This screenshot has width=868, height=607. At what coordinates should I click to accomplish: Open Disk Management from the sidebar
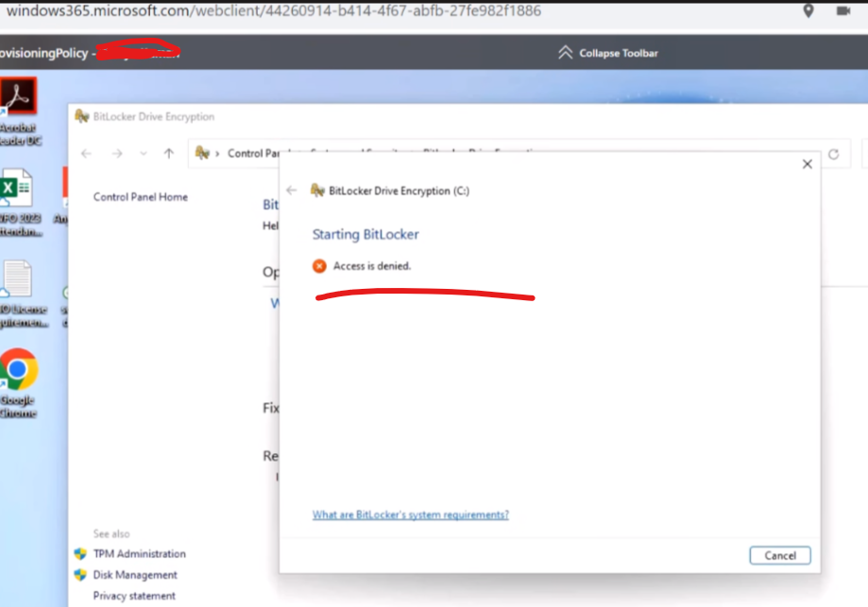(136, 575)
